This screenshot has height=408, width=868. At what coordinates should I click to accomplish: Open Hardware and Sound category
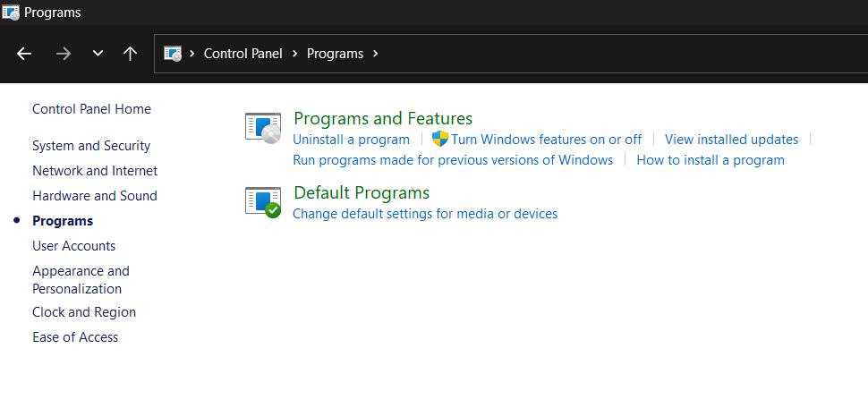(95, 195)
